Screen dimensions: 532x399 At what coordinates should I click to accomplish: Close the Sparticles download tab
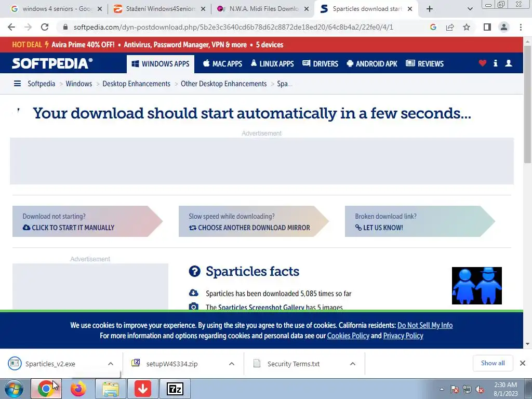(410, 9)
